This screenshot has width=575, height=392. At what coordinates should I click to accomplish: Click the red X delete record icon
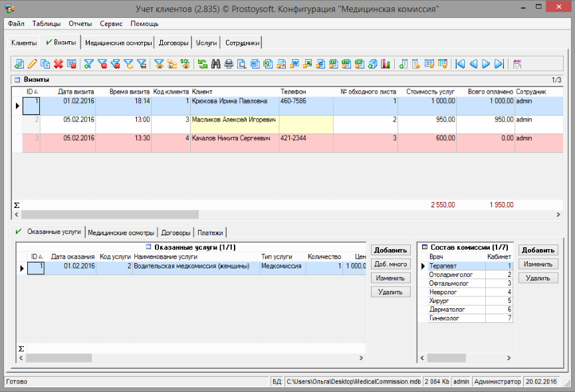point(58,64)
